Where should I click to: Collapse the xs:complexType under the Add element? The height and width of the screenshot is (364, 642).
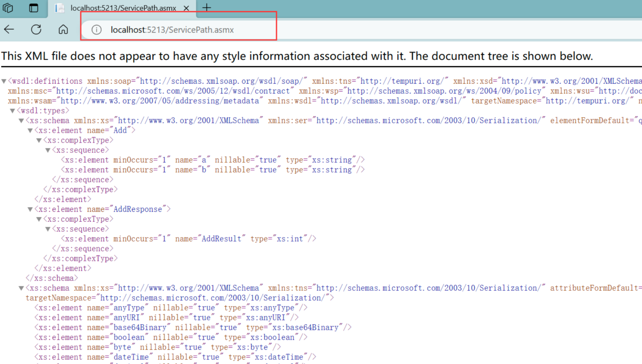pos(38,140)
